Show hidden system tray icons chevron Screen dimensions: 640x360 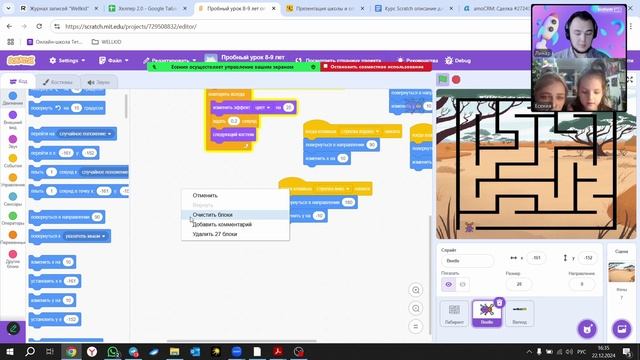(x=529, y=351)
